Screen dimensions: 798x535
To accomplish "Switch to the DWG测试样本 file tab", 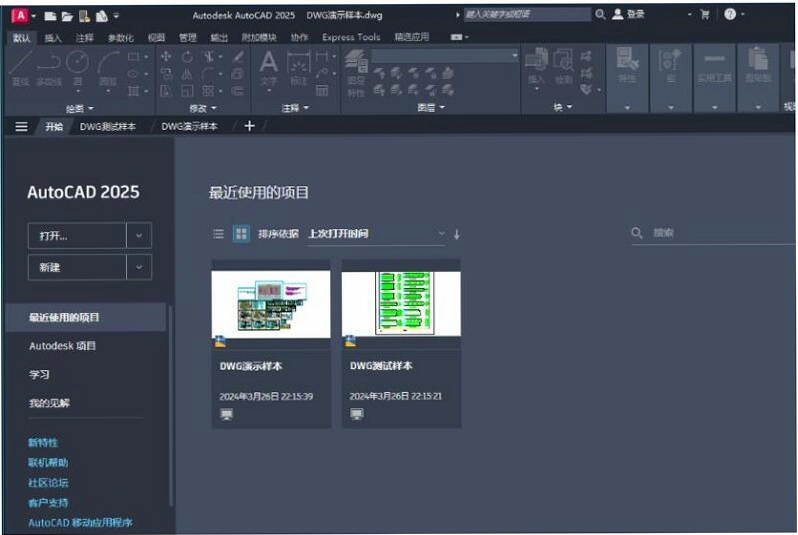I will pos(108,126).
